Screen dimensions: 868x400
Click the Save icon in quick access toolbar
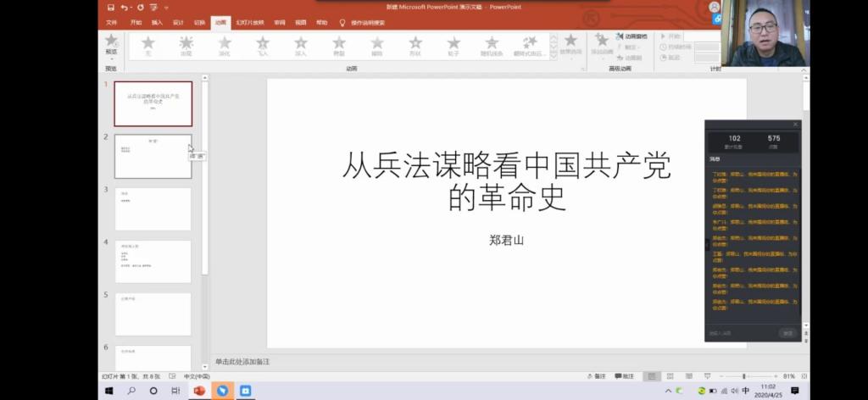tap(110, 8)
